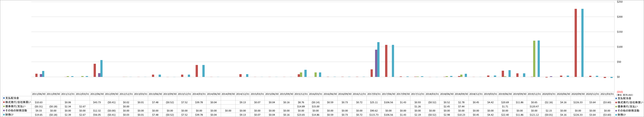Image resolution: width=644 pixels, height=117 pixels.
Task: Click the green bond issuance bar for 2019/12/31
Action: click(x=534, y=59)
